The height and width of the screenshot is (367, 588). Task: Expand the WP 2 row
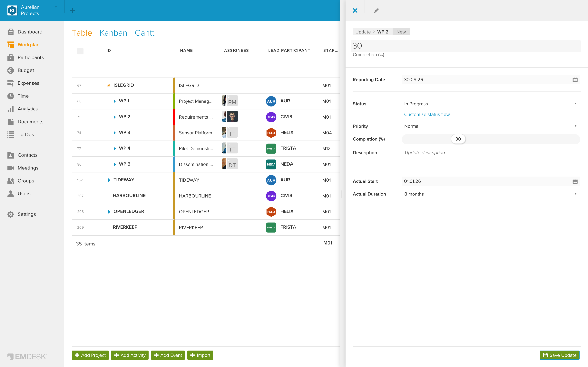pos(115,117)
